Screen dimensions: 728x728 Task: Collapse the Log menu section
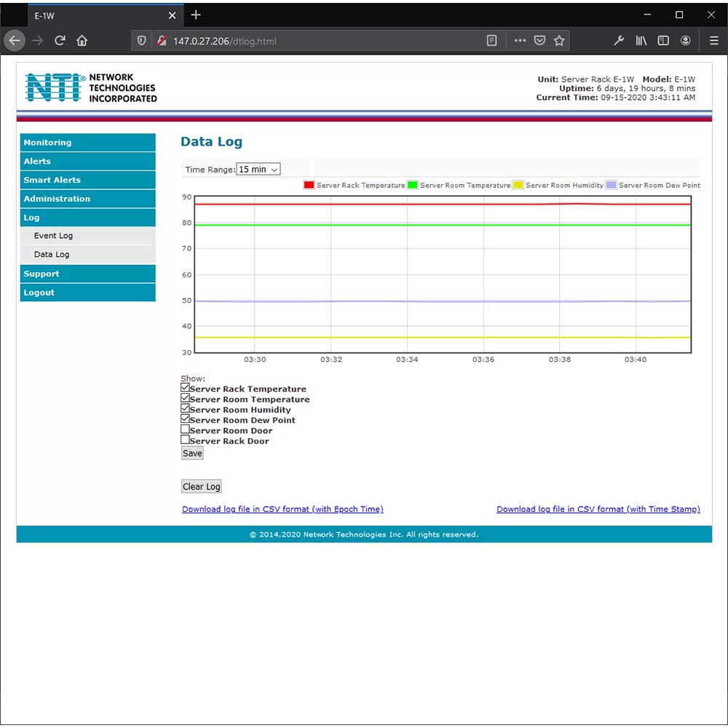pos(88,217)
